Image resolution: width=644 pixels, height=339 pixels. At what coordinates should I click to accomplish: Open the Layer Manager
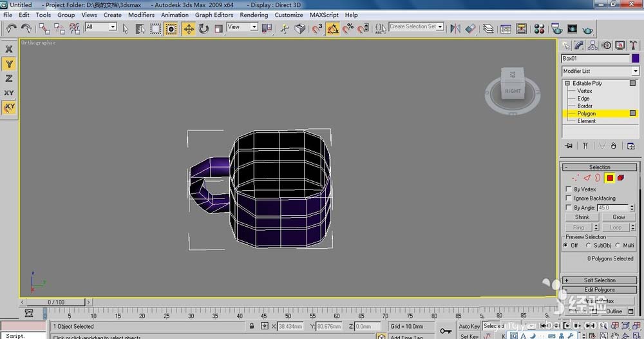click(488, 28)
